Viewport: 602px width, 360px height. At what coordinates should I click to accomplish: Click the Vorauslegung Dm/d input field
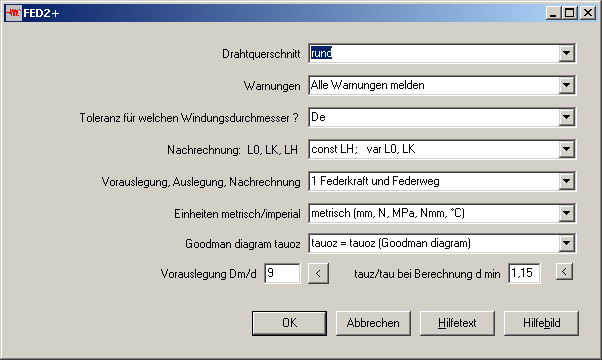(x=282, y=273)
